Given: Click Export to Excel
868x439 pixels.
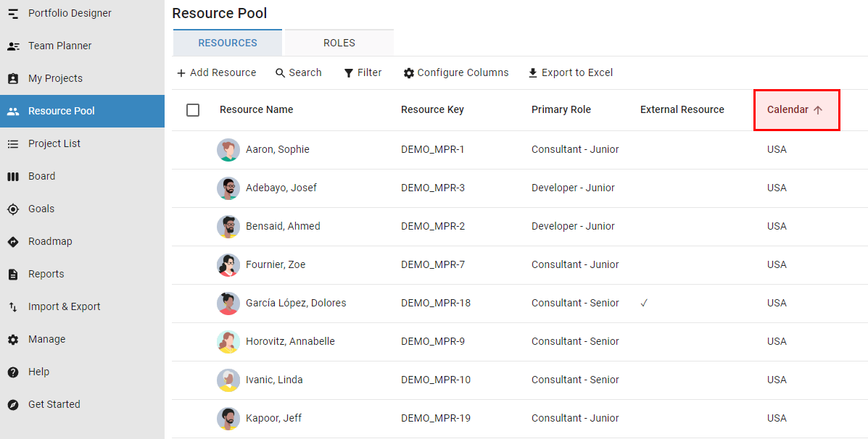Looking at the screenshot, I should (570, 73).
